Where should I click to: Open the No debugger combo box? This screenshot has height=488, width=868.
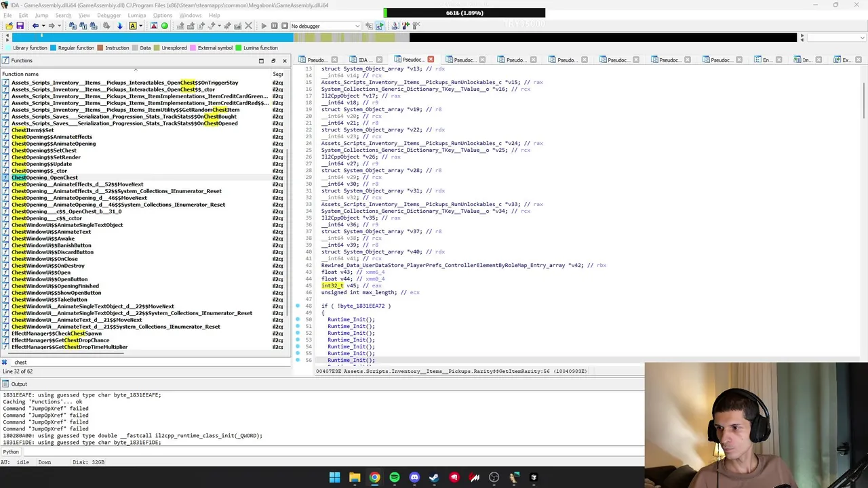point(325,26)
